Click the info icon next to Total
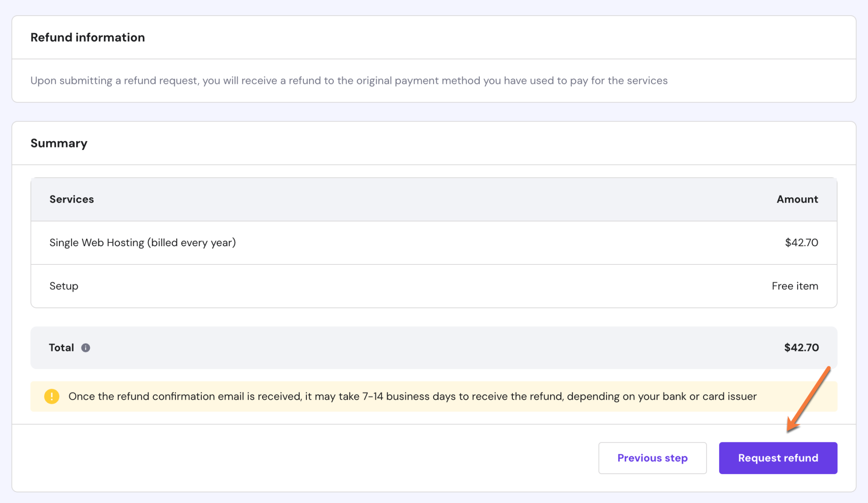 pyautogui.click(x=86, y=348)
